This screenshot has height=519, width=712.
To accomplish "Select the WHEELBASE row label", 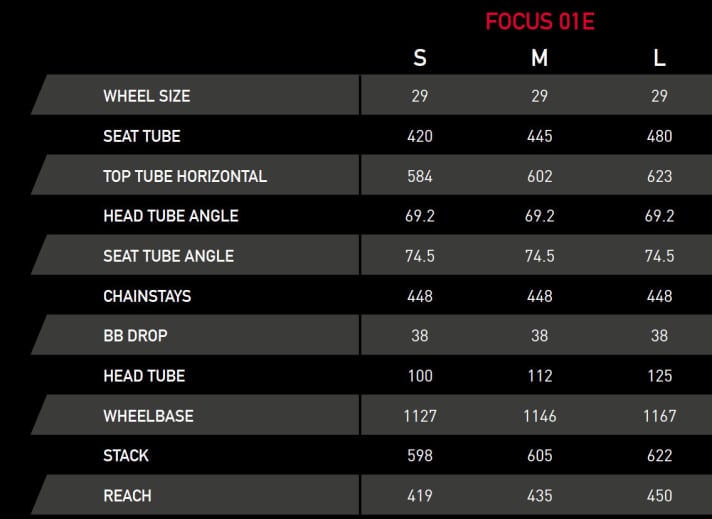I will (x=148, y=415).
